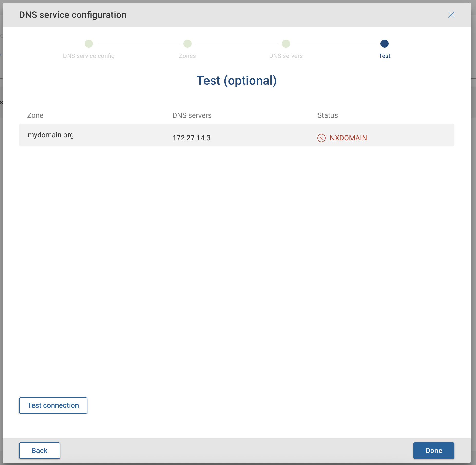Click Done to finish configuration
Viewport: 476px width, 465px height.
(x=433, y=450)
